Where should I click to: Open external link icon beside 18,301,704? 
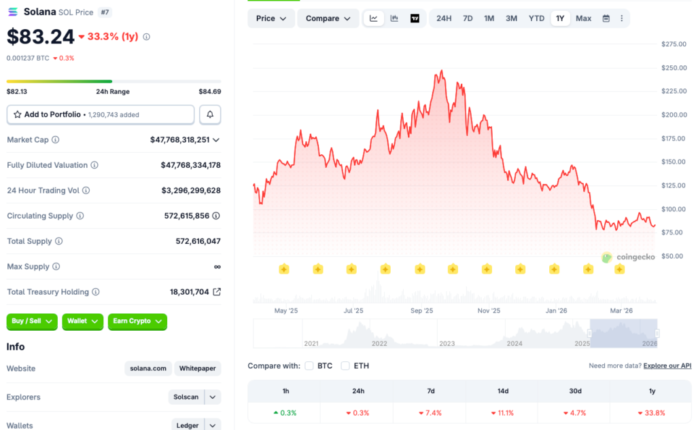pos(217,292)
